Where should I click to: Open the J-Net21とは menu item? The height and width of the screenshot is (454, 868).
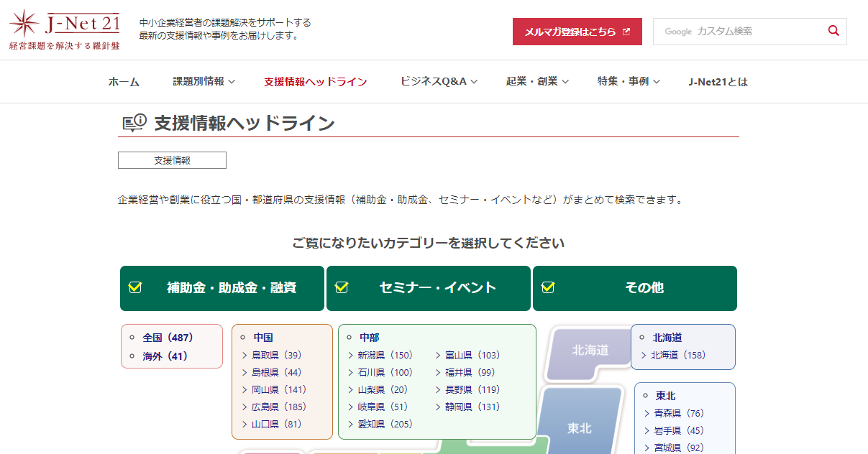pyautogui.click(x=718, y=82)
